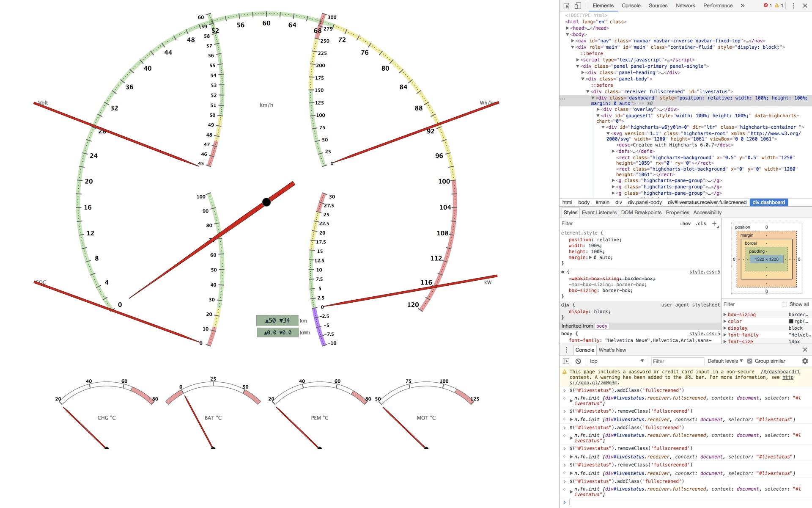Show the console sidebar icon
This screenshot has width=812, height=508.
click(x=566, y=361)
